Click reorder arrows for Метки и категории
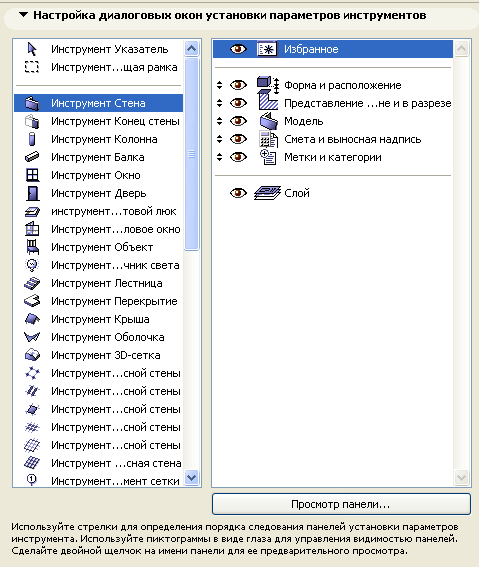The width and height of the screenshot is (479, 567). [219, 157]
